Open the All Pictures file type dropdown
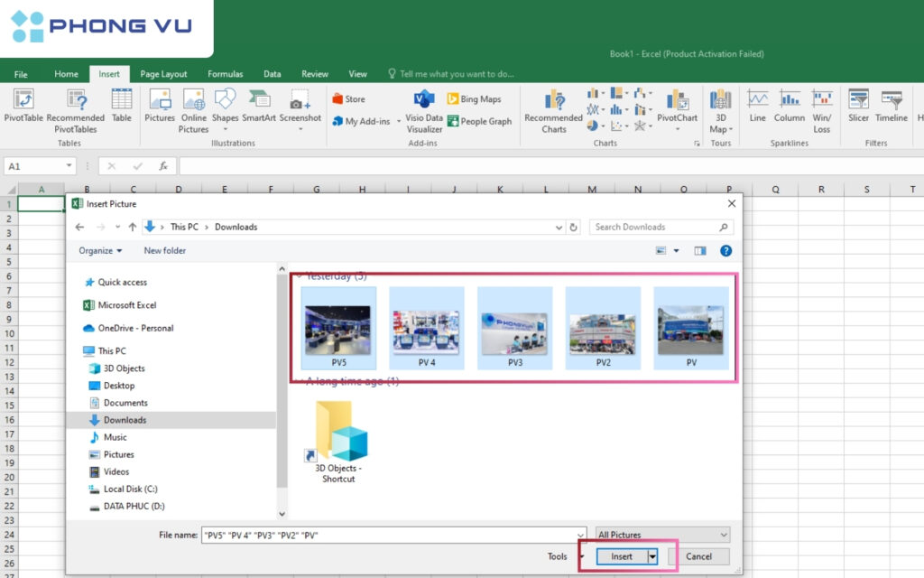 663,535
